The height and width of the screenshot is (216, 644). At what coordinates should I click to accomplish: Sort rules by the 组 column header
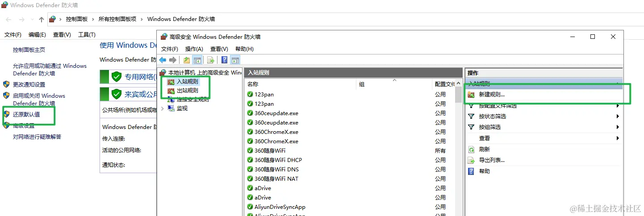(x=394, y=84)
